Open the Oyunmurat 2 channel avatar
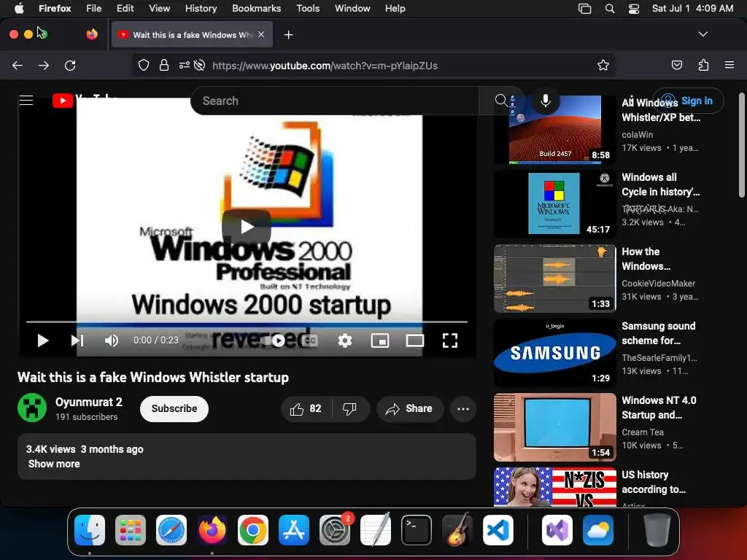This screenshot has width=747, height=560. coord(32,408)
